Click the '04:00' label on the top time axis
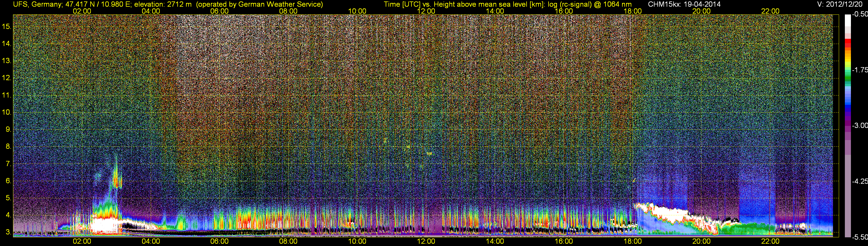This screenshot has width=868, height=246. [151, 11]
